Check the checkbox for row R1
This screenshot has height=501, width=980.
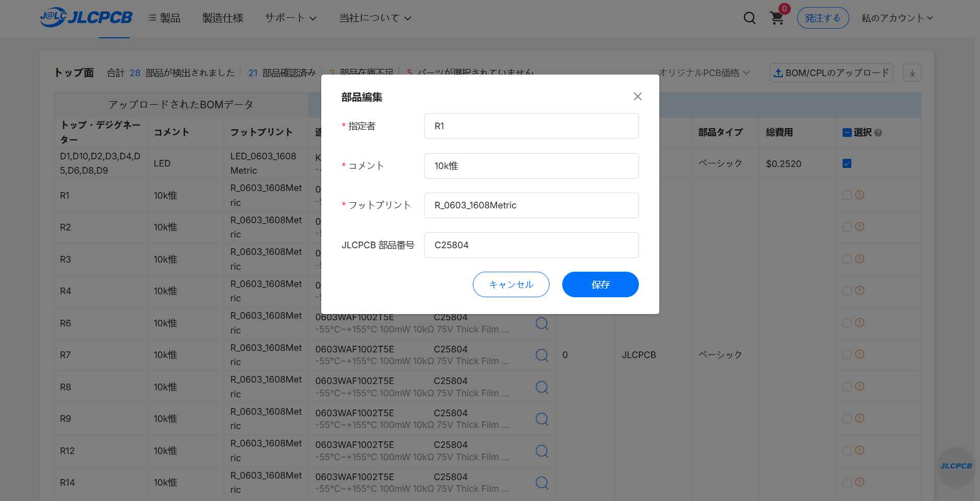point(847,195)
